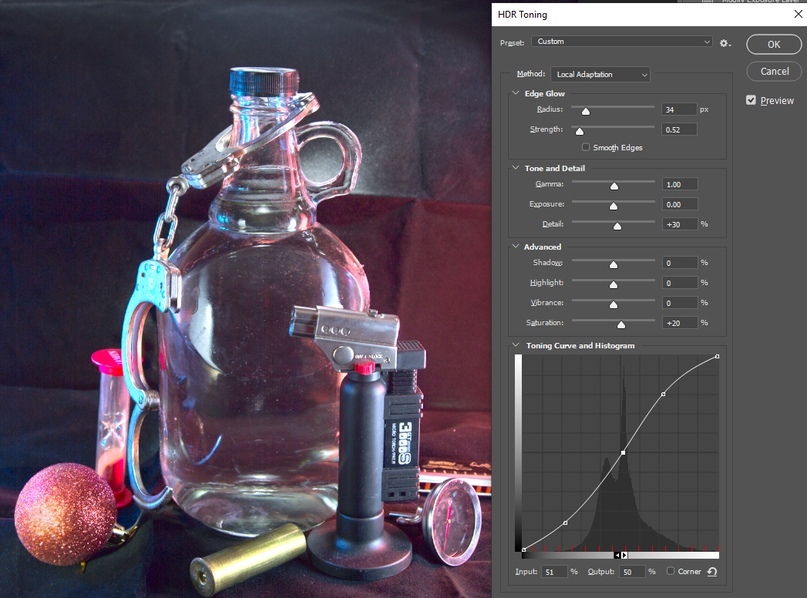The image size is (807, 598).
Task: Open the preset options gear menu
Action: (725, 43)
